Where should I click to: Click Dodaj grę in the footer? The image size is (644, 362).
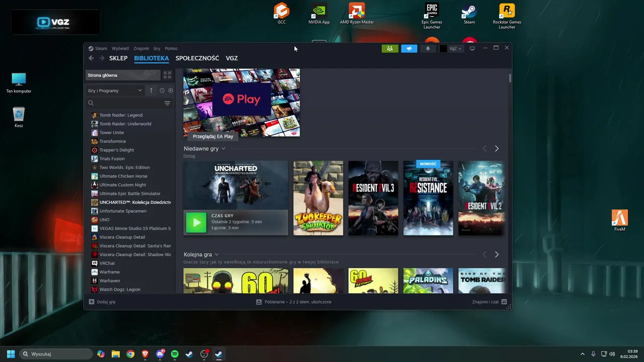click(106, 302)
